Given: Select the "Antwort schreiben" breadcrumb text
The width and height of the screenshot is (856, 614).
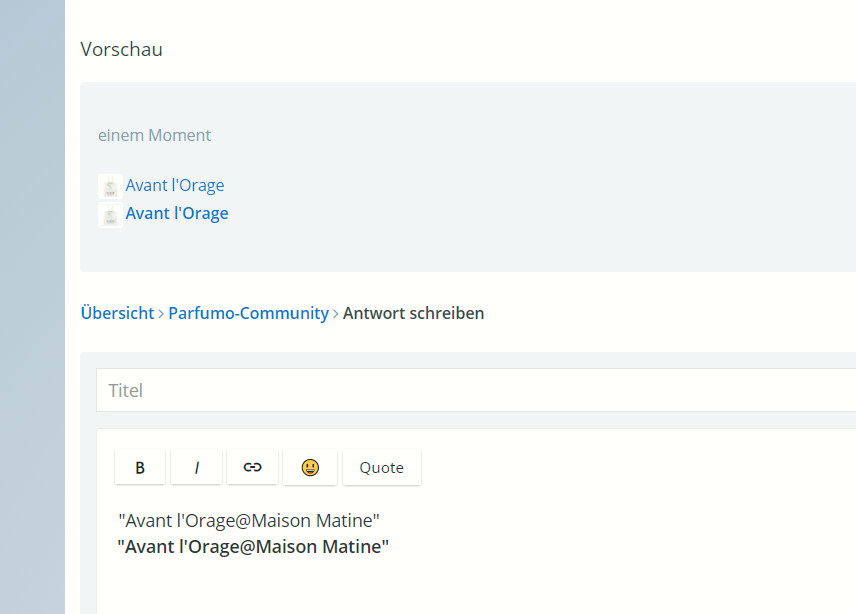Looking at the screenshot, I should 413,313.
